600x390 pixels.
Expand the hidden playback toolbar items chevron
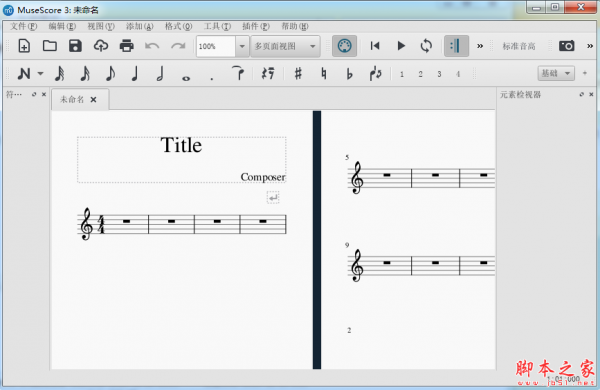coord(480,46)
